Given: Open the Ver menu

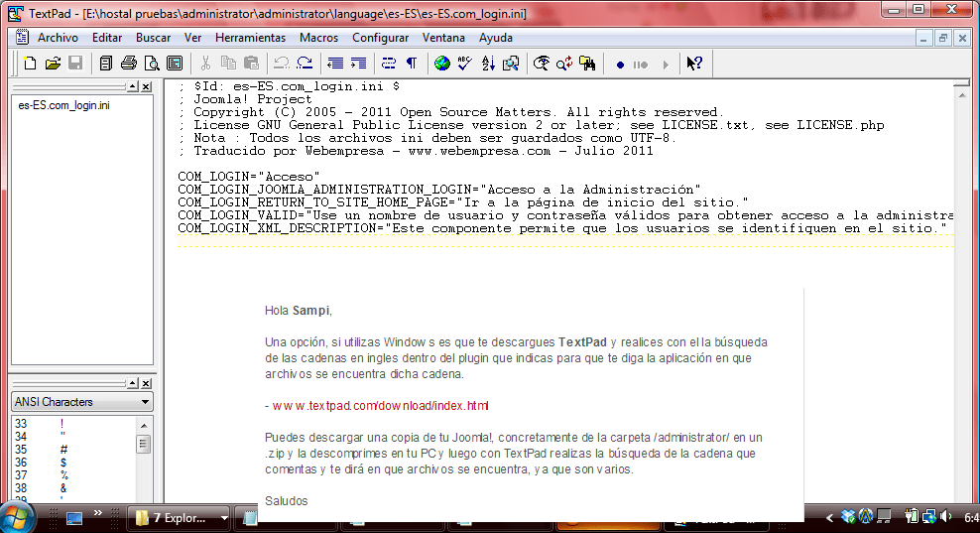Looking at the screenshot, I should pyautogui.click(x=192, y=38).
